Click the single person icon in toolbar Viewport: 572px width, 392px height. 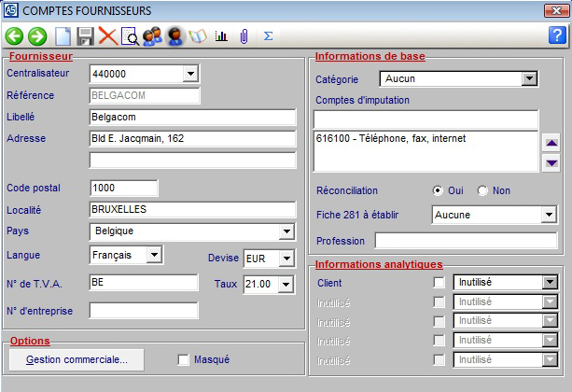(x=175, y=36)
